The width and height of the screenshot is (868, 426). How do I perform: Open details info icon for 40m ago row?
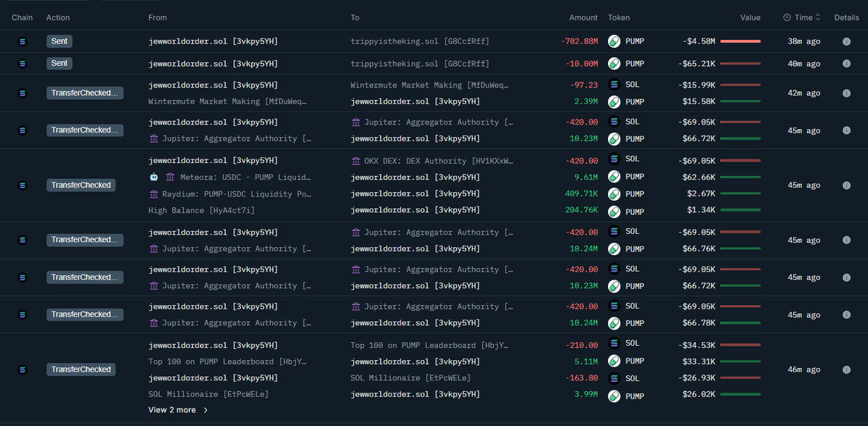click(x=846, y=64)
